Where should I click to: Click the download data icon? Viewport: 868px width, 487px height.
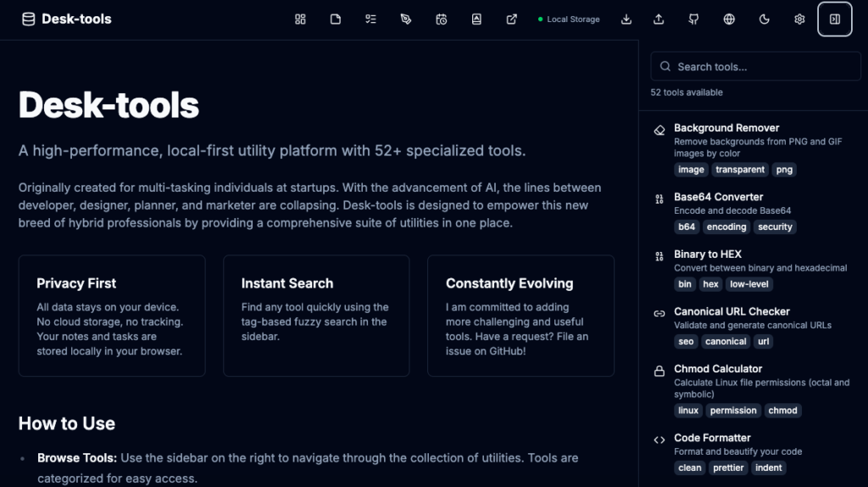(626, 20)
